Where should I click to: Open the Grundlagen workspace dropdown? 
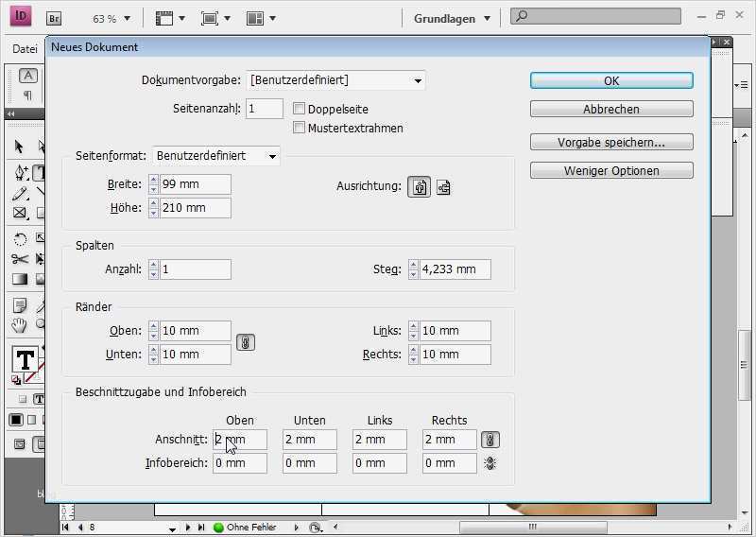click(x=452, y=18)
